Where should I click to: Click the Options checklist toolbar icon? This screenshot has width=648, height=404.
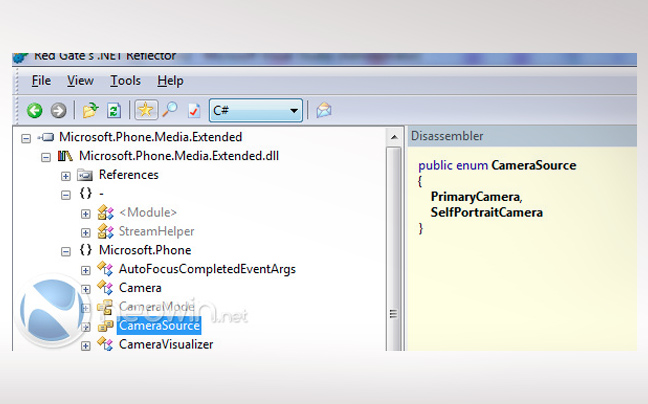click(x=193, y=110)
